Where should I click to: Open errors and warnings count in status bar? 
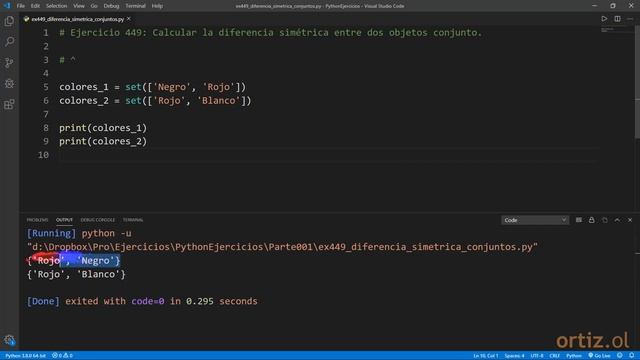(x=62, y=356)
